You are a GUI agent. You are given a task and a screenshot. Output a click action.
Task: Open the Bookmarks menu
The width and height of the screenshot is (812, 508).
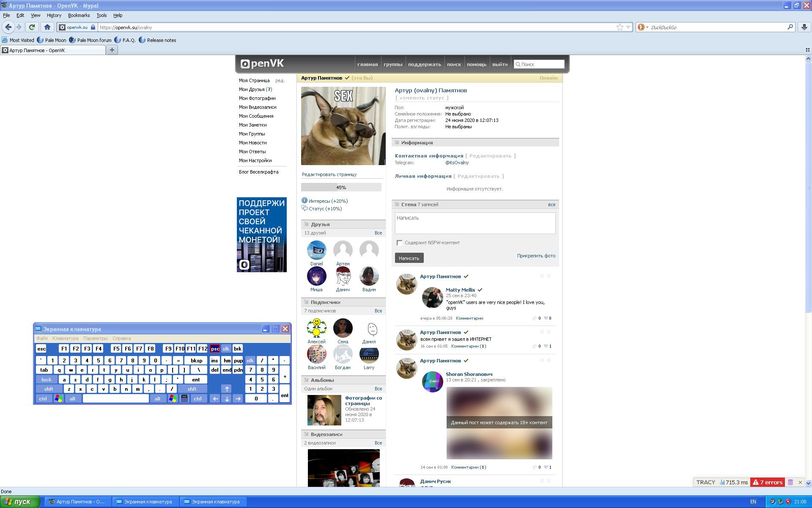(79, 15)
